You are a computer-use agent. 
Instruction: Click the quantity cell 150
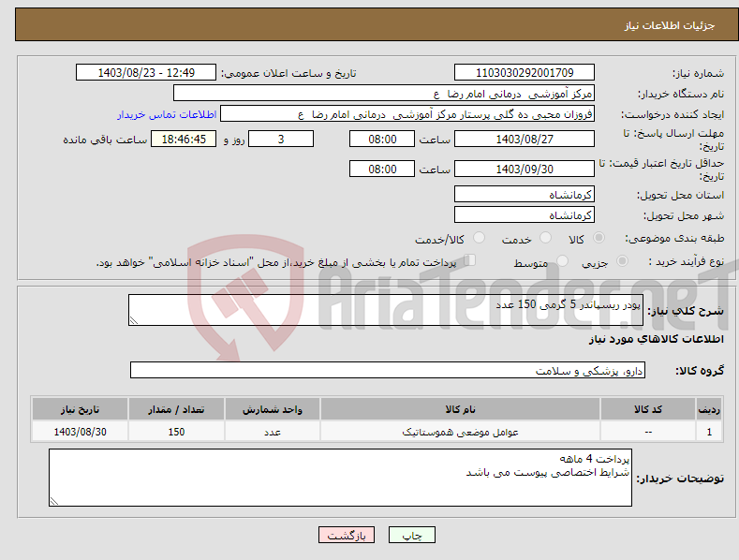(x=176, y=432)
